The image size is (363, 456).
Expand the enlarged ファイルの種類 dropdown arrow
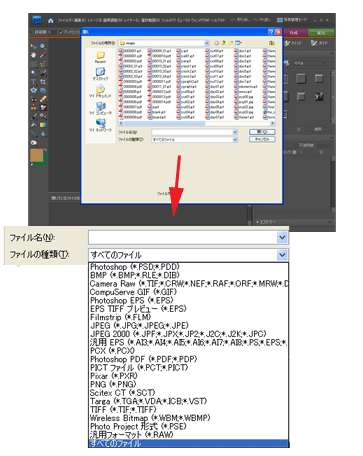[282, 255]
